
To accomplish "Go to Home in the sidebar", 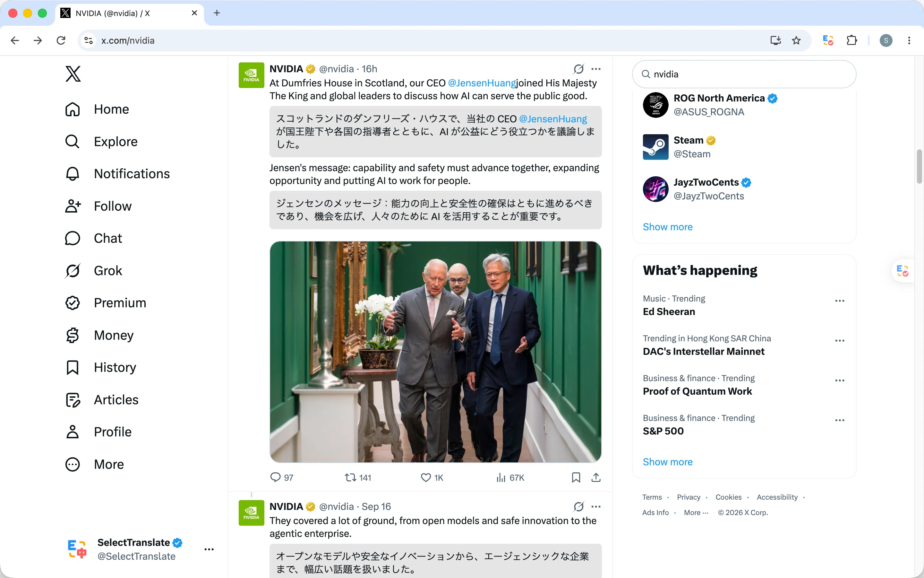I will click(97, 109).
